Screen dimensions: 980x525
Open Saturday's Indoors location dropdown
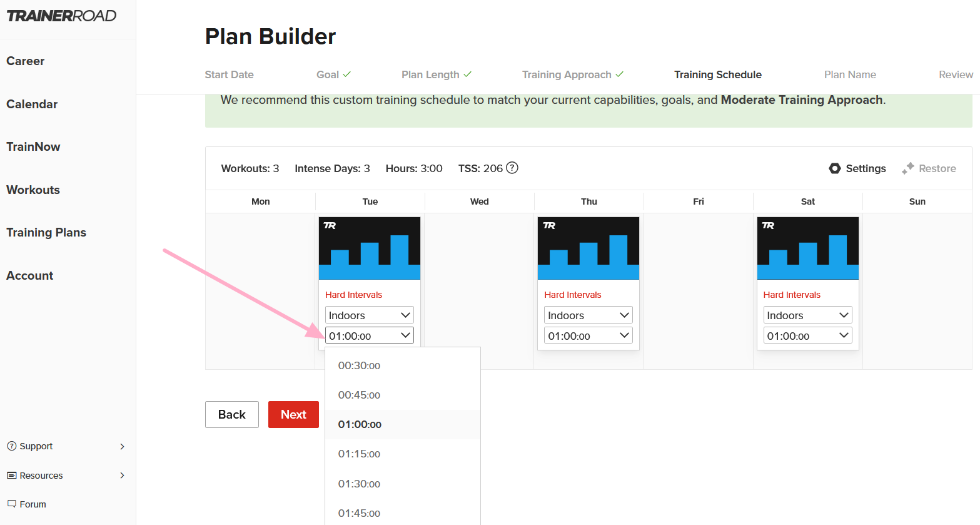808,315
